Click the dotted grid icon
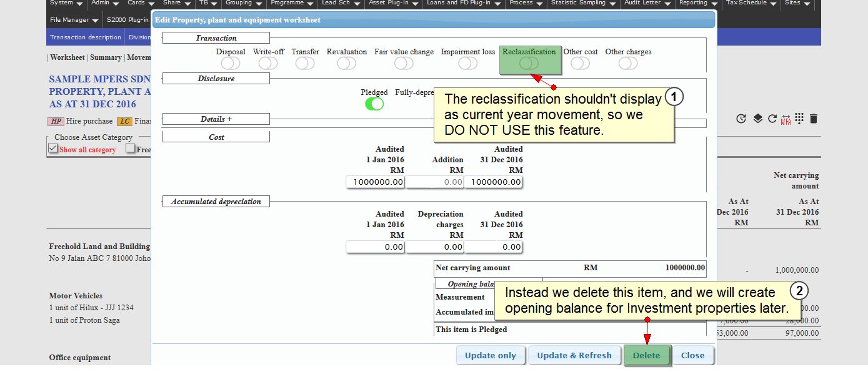 [x=799, y=119]
